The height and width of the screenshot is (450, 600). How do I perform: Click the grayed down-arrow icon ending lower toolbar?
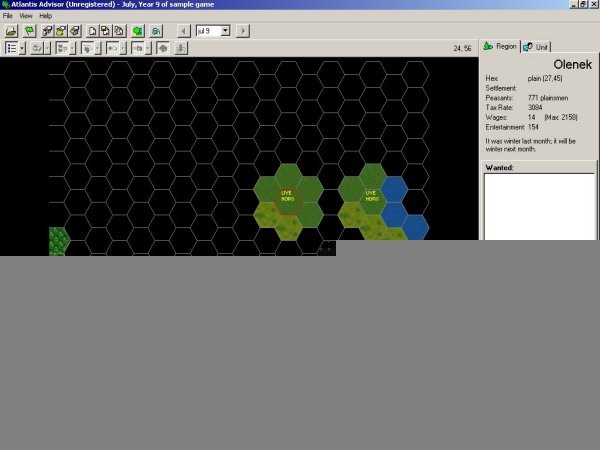coord(181,48)
